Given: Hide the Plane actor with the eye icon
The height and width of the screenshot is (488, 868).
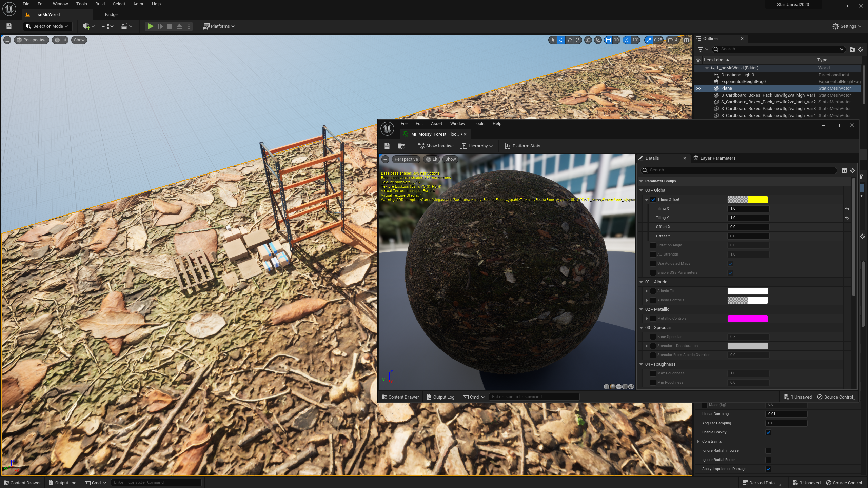Looking at the screenshot, I should (x=698, y=88).
